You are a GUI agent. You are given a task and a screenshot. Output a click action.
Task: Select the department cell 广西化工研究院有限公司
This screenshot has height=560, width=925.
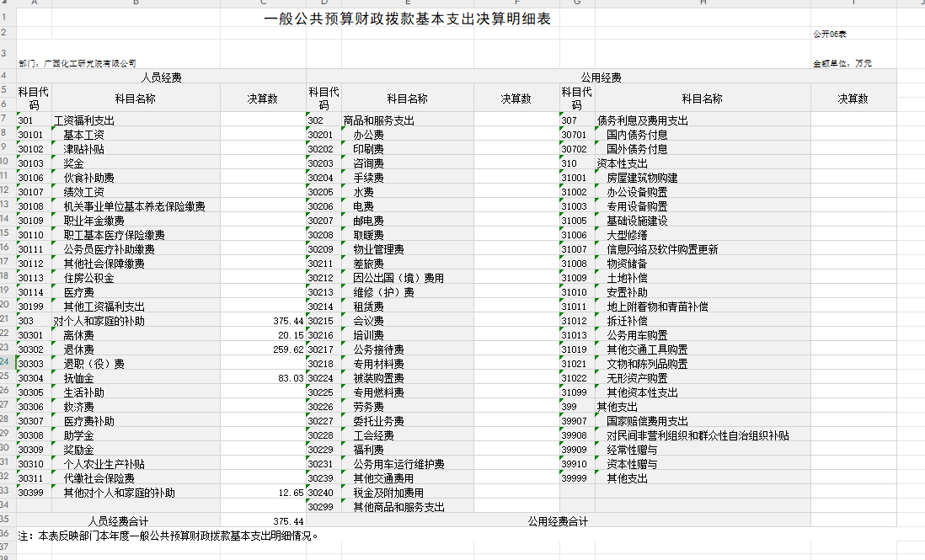pyautogui.click(x=78, y=63)
